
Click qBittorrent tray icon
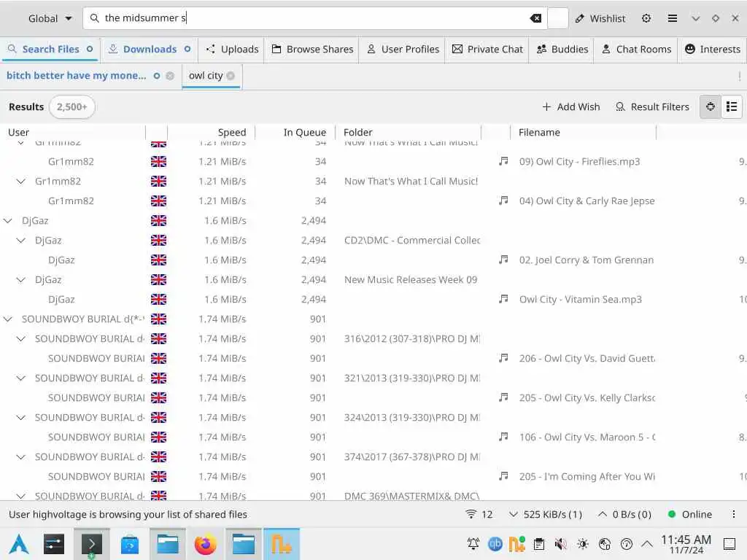(x=495, y=544)
